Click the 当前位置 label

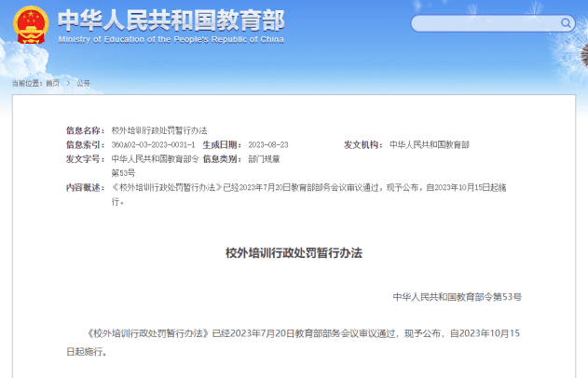pos(27,83)
